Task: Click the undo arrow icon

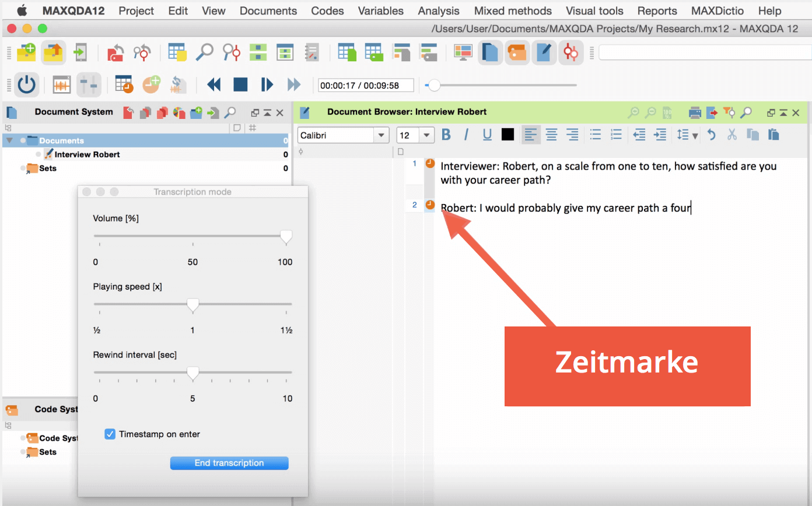Action: [711, 135]
